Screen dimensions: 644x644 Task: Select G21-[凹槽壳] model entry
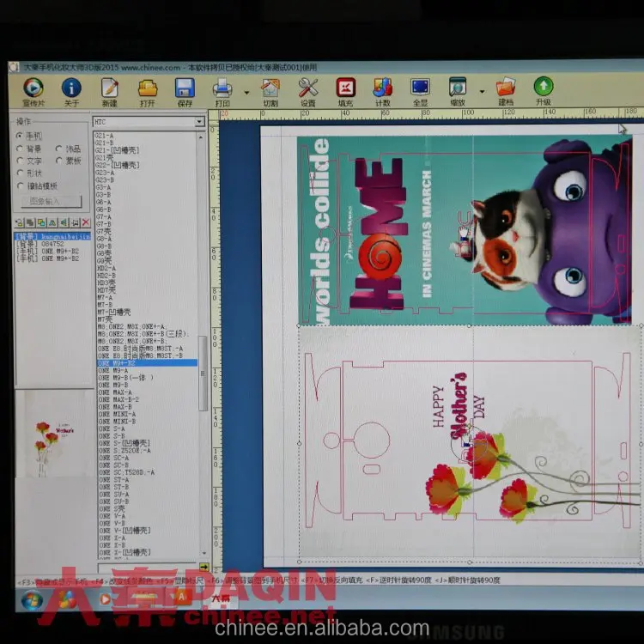[x=117, y=150]
